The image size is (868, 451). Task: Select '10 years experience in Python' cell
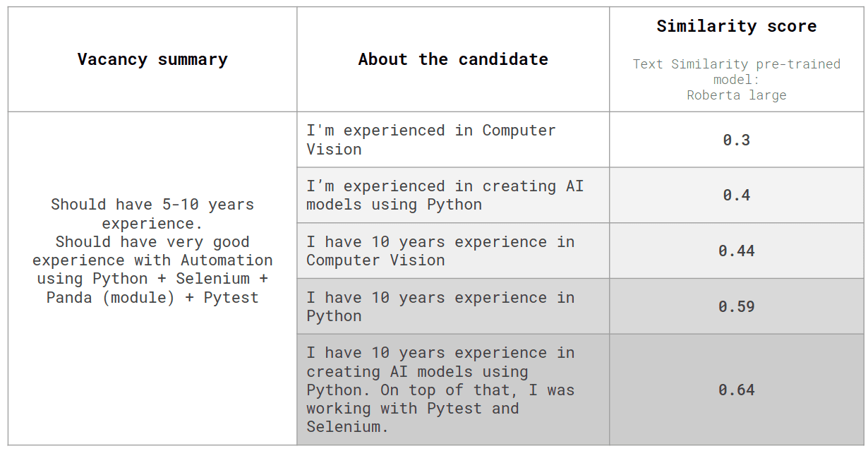coord(440,307)
